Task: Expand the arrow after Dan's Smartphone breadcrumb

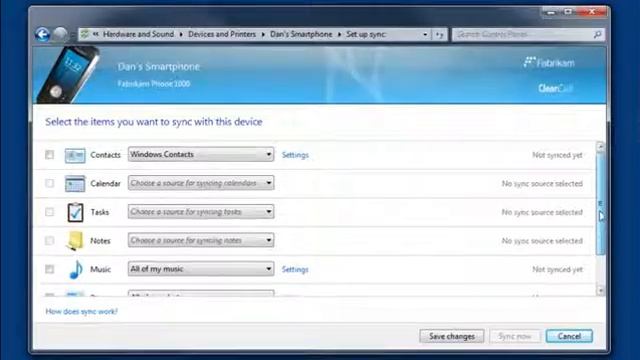Action: pos(339,35)
